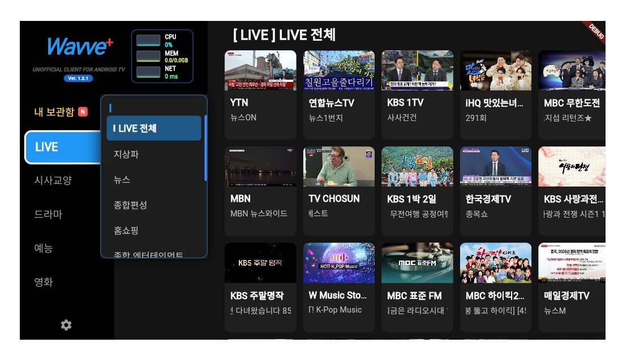Click the Ver. 1.2.1 version badge
This screenshot has height=364, width=631.
[x=78, y=79]
